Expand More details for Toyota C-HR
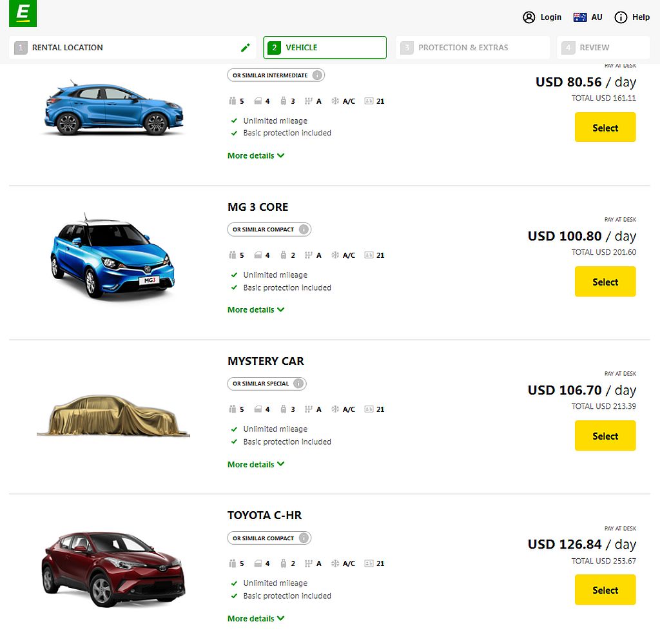The height and width of the screenshot is (644, 660). 256,618
